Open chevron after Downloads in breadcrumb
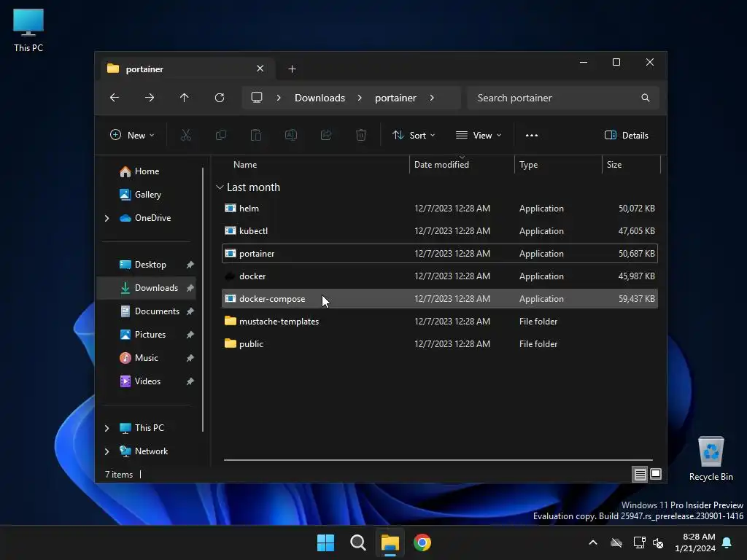Image resolution: width=747 pixels, height=560 pixels. [360, 98]
